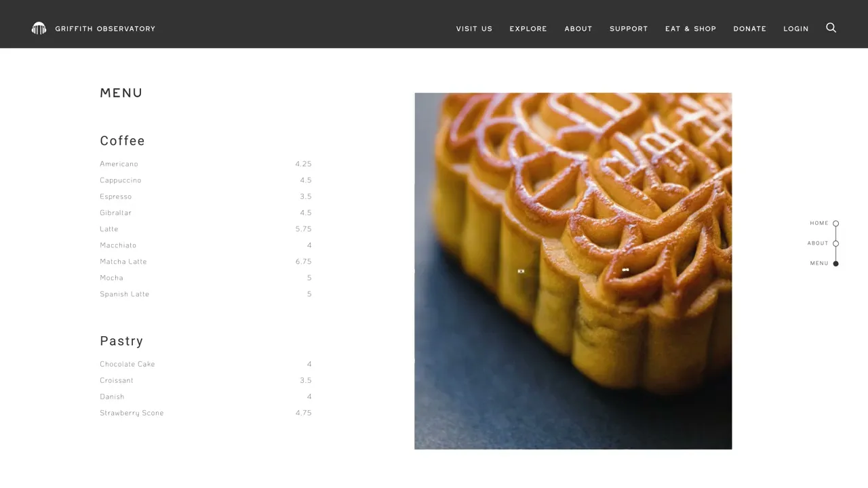Screen dimensions: 868x488
Task: Click the Matcha Latte menu item
Action: click(x=123, y=262)
